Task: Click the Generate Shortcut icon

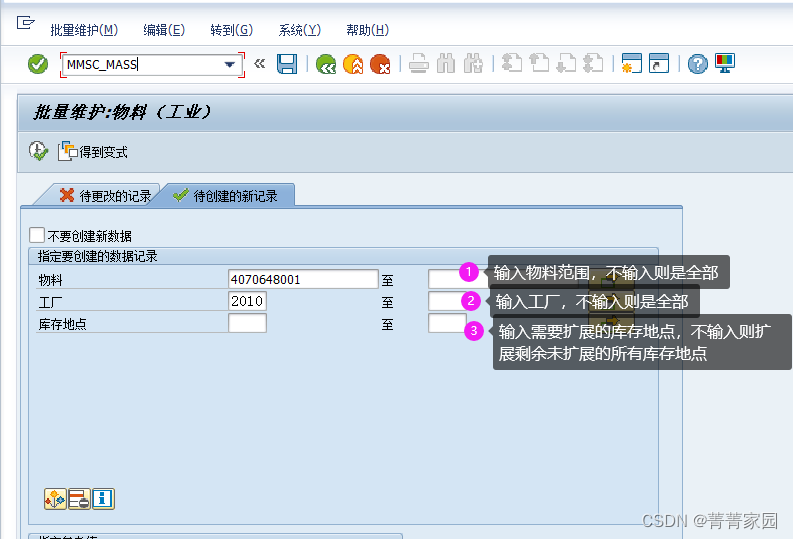Action: [x=659, y=64]
